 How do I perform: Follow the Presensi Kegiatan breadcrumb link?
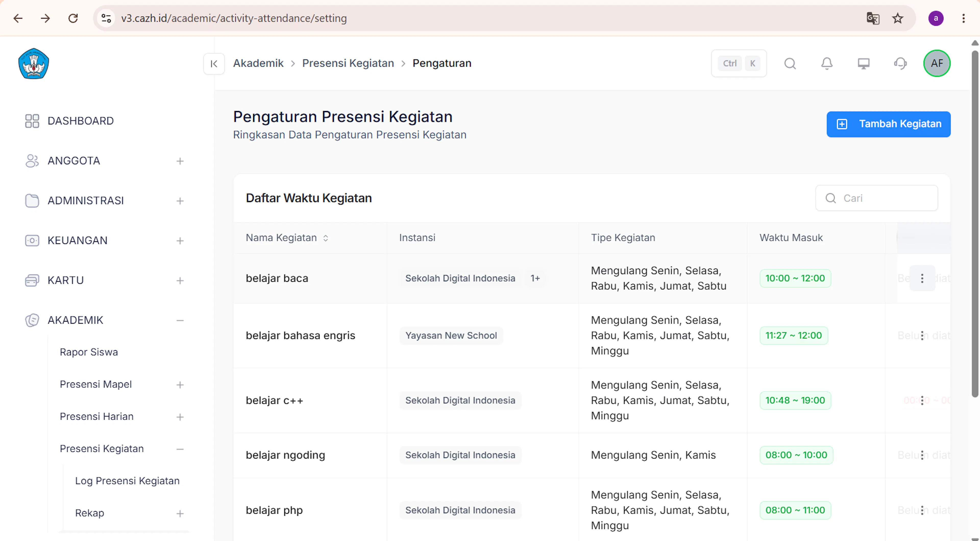[348, 63]
